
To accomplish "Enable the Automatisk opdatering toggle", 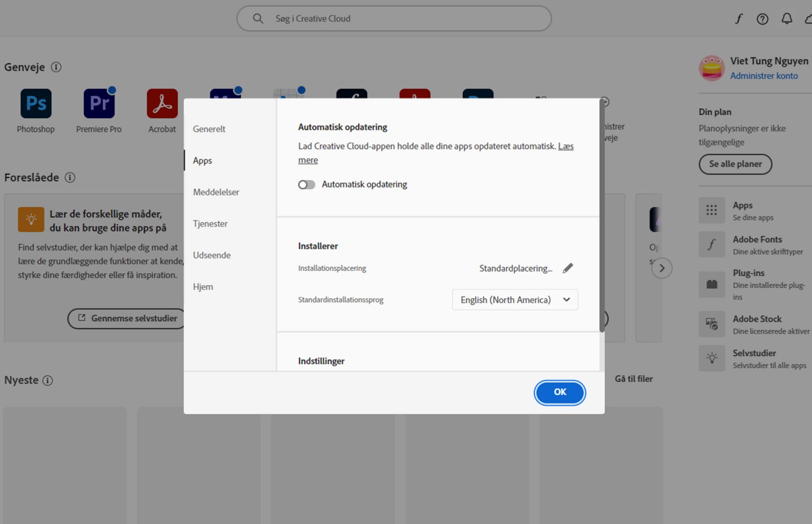I will point(307,185).
